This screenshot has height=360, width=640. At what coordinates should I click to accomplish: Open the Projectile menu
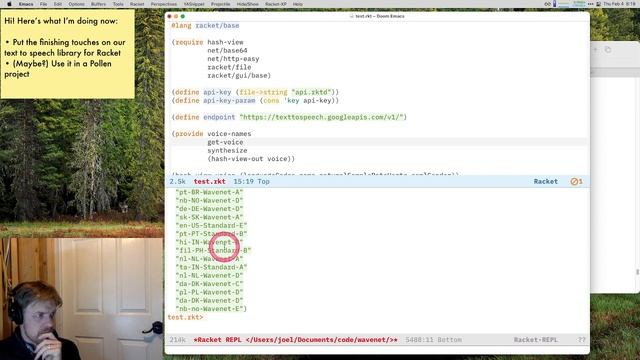click(220, 4)
